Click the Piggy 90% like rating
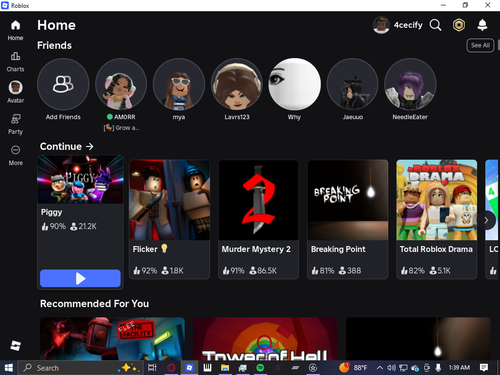This screenshot has width=500, height=375. [53, 226]
